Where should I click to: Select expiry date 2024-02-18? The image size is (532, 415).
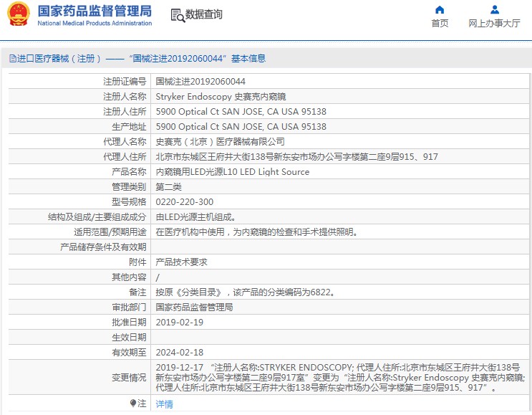click(x=180, y=353)
